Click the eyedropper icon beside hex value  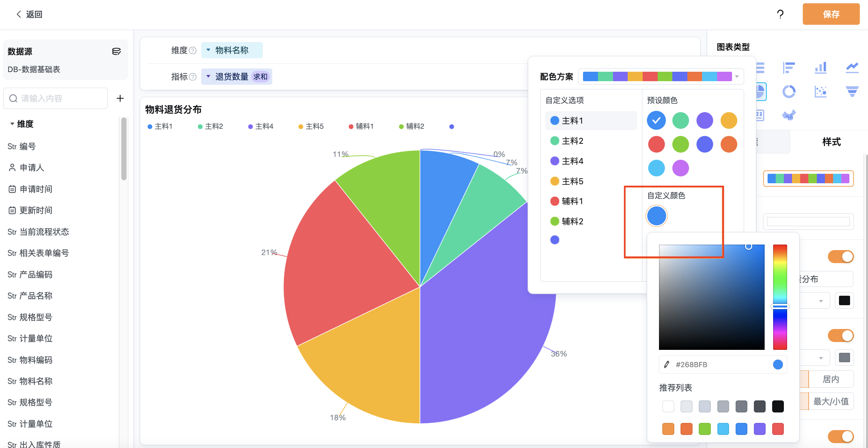click(666, 365)
